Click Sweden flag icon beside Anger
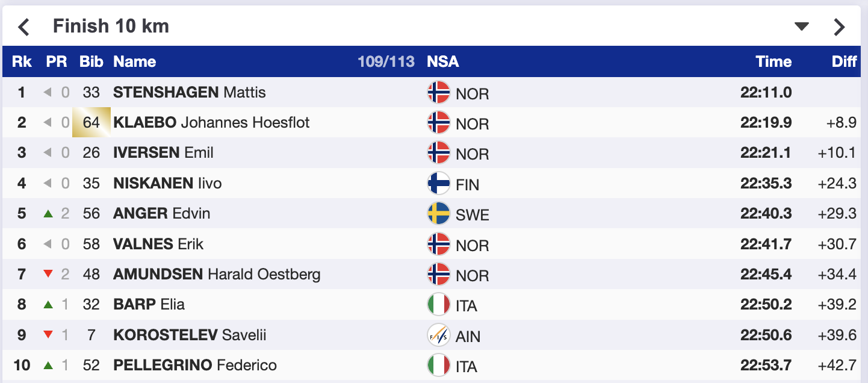Screen dimensions: 868x383 tap(439, 214)
